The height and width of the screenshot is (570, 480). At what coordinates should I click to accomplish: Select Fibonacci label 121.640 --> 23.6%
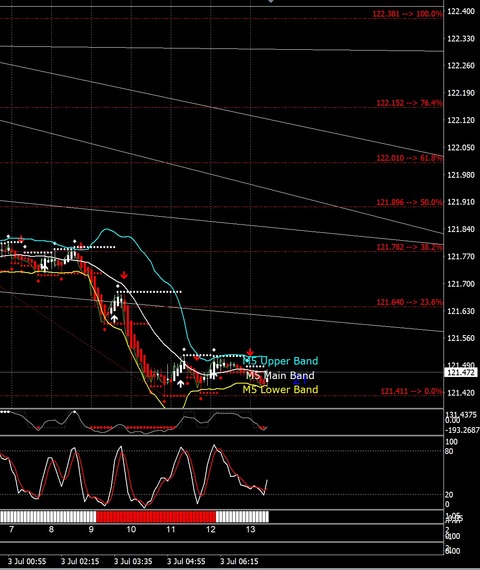409,302
